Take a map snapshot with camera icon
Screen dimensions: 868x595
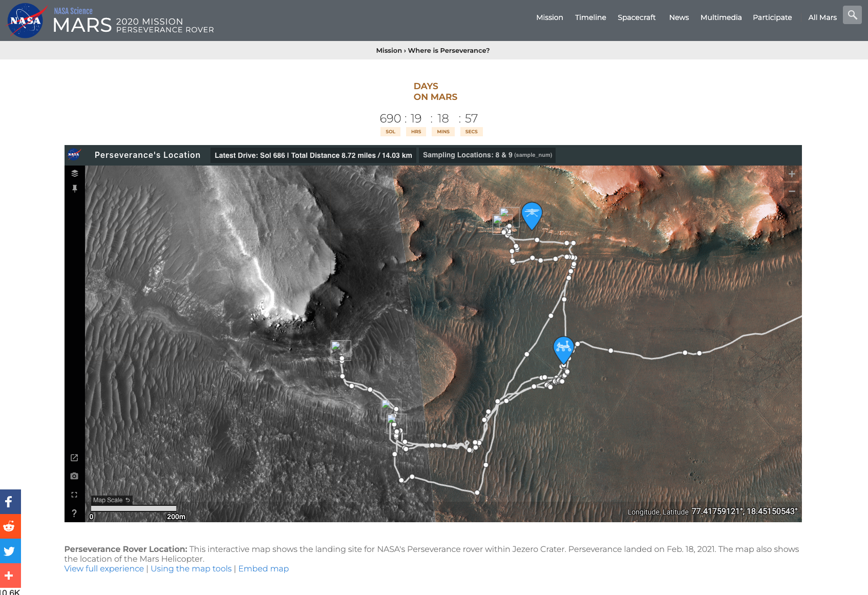coord(74,476)
